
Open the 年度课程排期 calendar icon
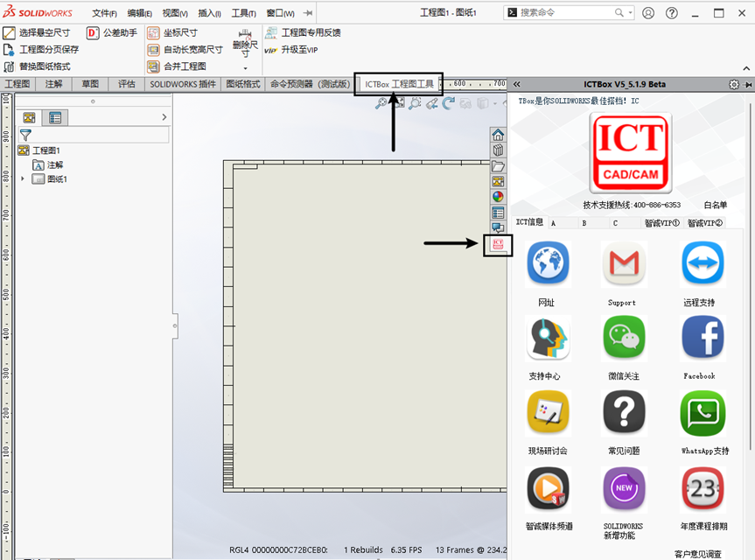tap(702, 488)
